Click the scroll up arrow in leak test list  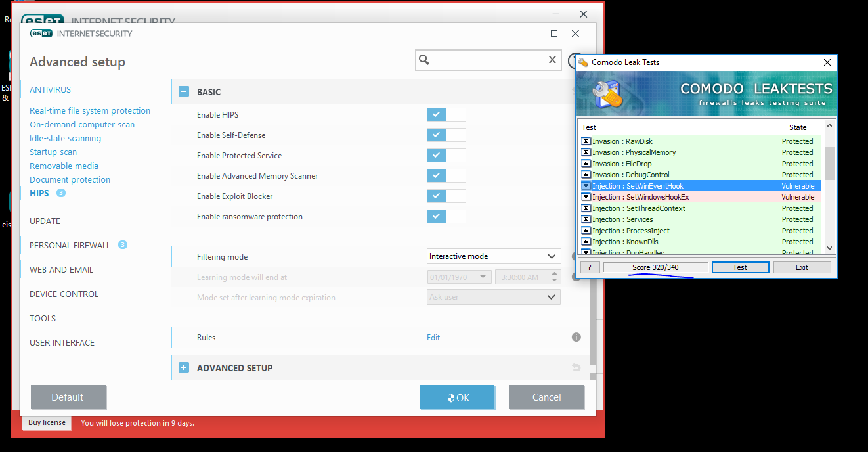point(829,126)
